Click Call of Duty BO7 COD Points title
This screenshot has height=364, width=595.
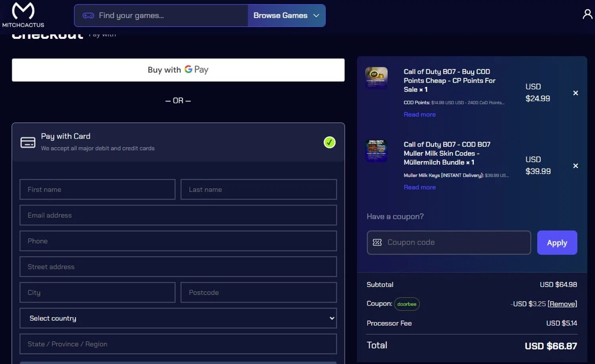(x=449, y=80)
